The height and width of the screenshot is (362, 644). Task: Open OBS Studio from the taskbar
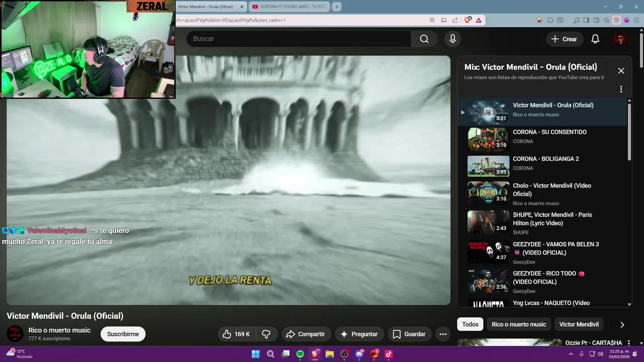[x=344, y=354]
